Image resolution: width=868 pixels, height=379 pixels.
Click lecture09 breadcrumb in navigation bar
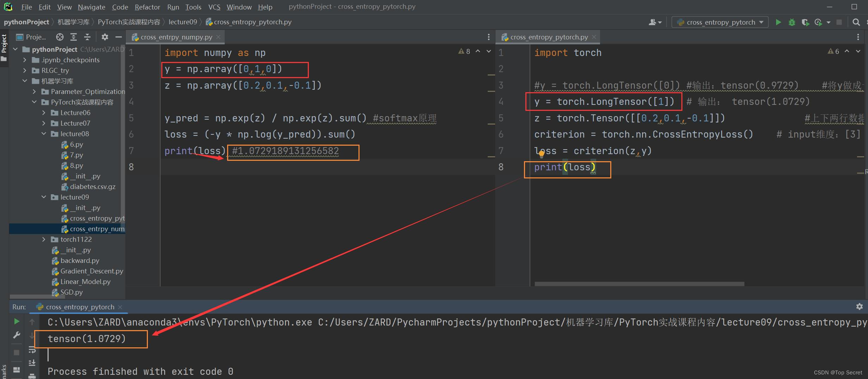(x=183, y=22)
